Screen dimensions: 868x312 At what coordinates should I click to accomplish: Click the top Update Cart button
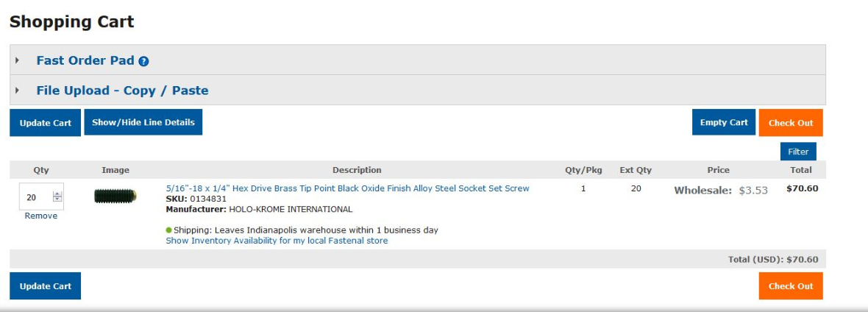click(x=46, y=122)
